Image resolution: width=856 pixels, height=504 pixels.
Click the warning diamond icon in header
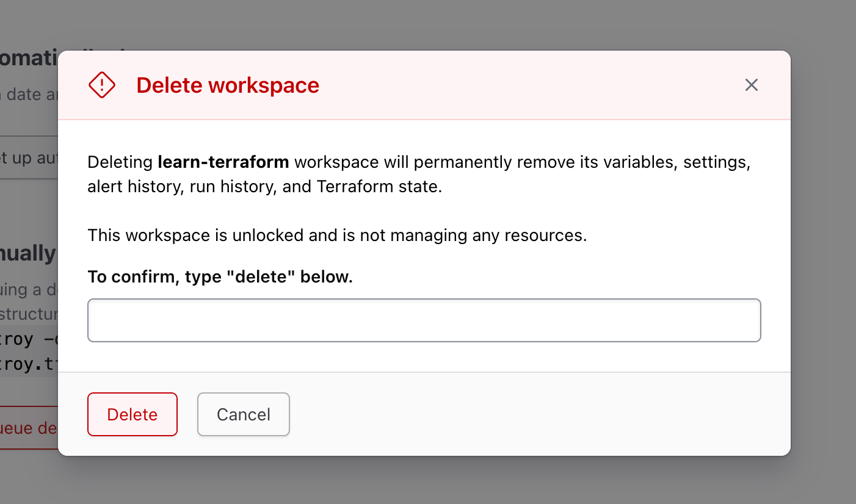102,85
